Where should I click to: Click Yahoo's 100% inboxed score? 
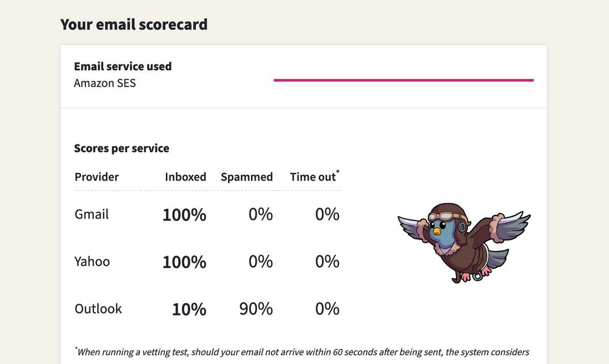184,262
